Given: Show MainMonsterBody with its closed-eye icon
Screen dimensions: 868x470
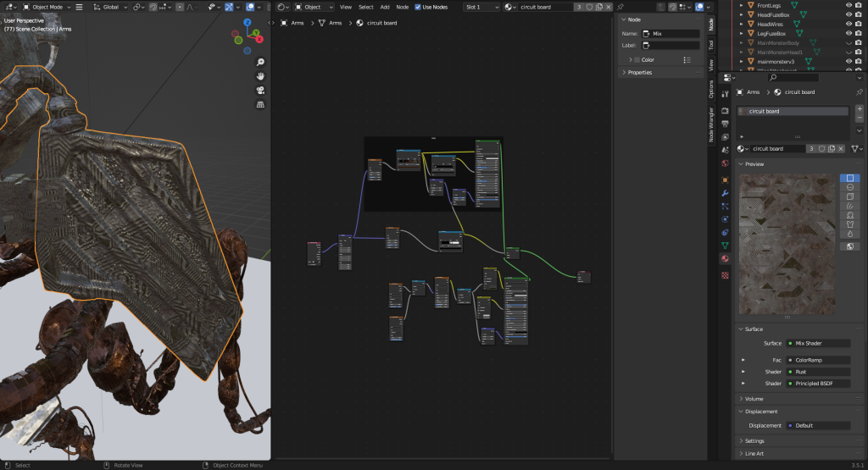Looking at the screenshot, I should pyautogui.click(x=849, y=43).
